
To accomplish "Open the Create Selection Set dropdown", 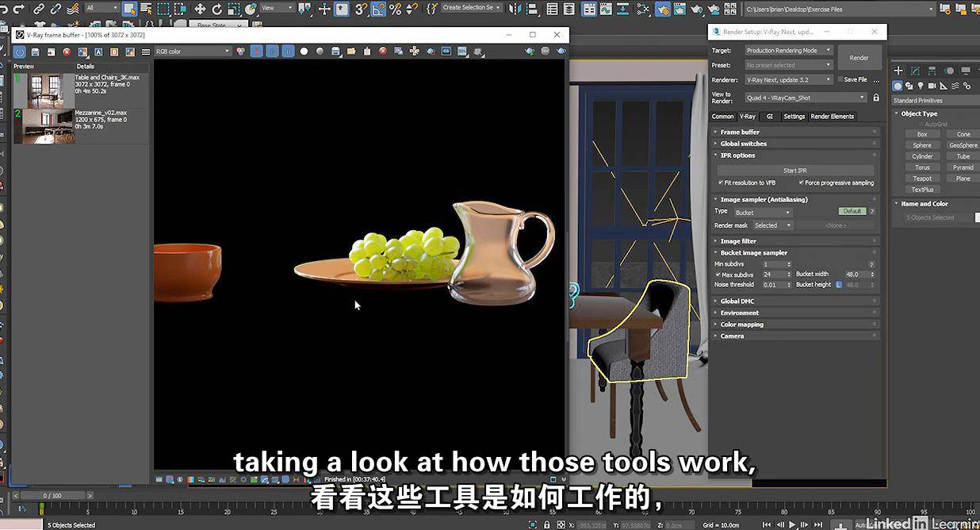I will (x=471, y=8).
